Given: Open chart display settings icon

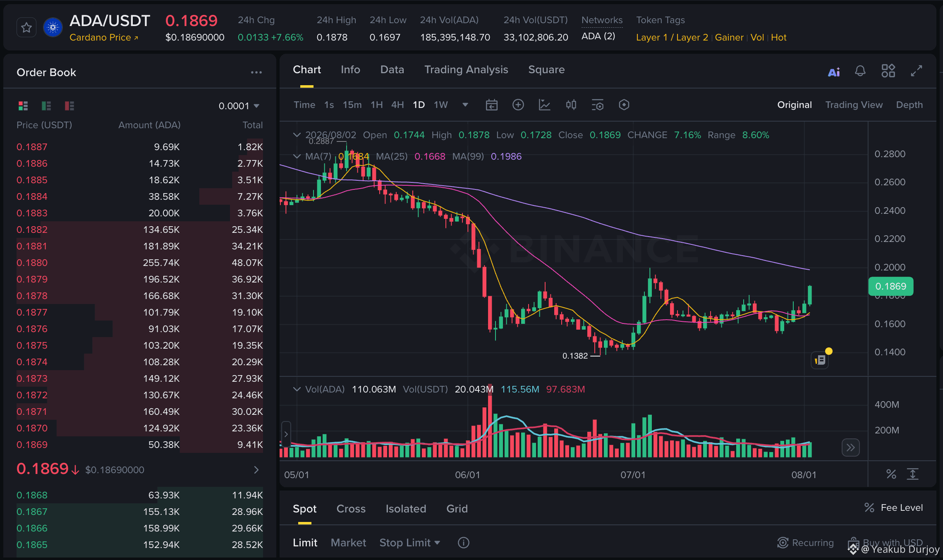Looking at the screenshot, I should [598, 105].
